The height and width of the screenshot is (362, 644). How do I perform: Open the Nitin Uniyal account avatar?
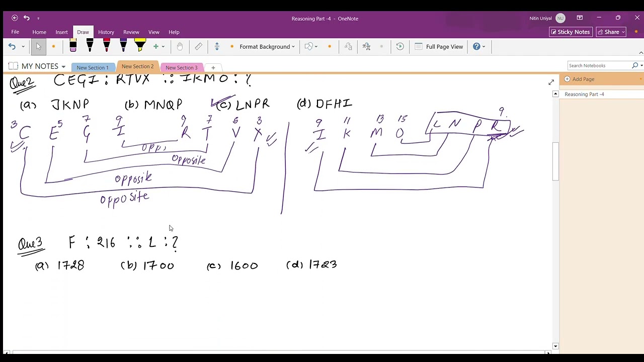point(560,18)
